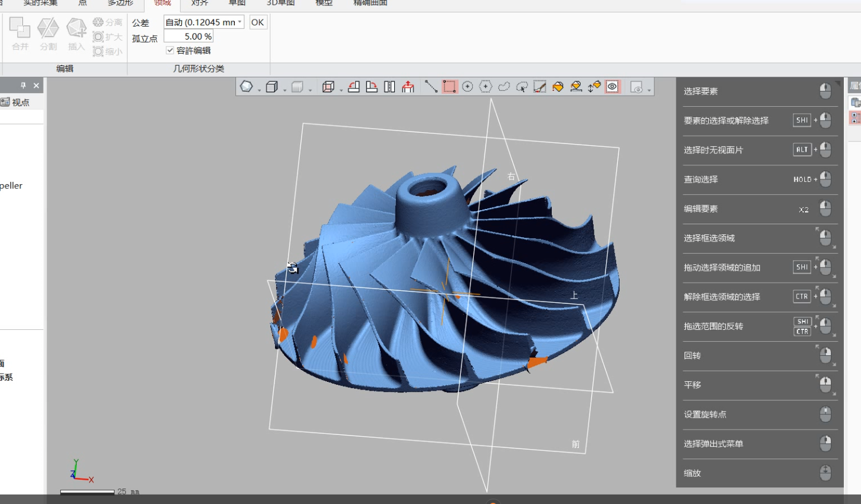Viewport: 861px width, 504px height.
Task: Click the 合并 merge button
Action: click(x=20, y=34)
